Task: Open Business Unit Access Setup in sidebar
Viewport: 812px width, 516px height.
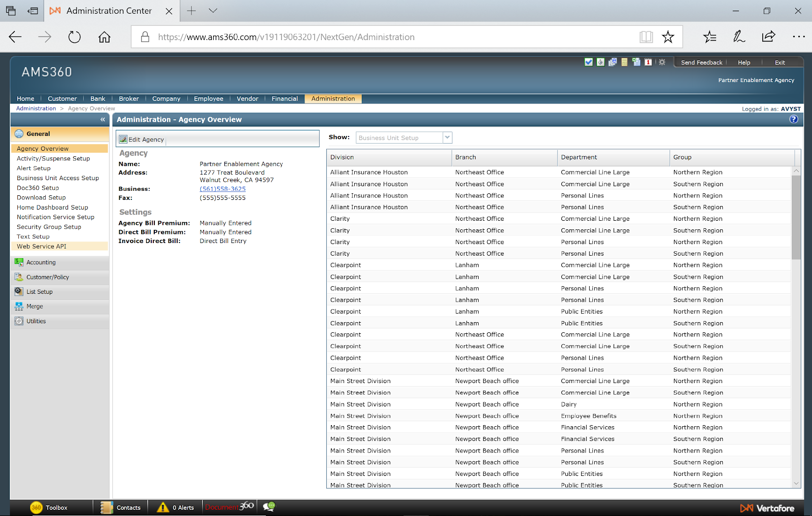Action: [58, 178]
